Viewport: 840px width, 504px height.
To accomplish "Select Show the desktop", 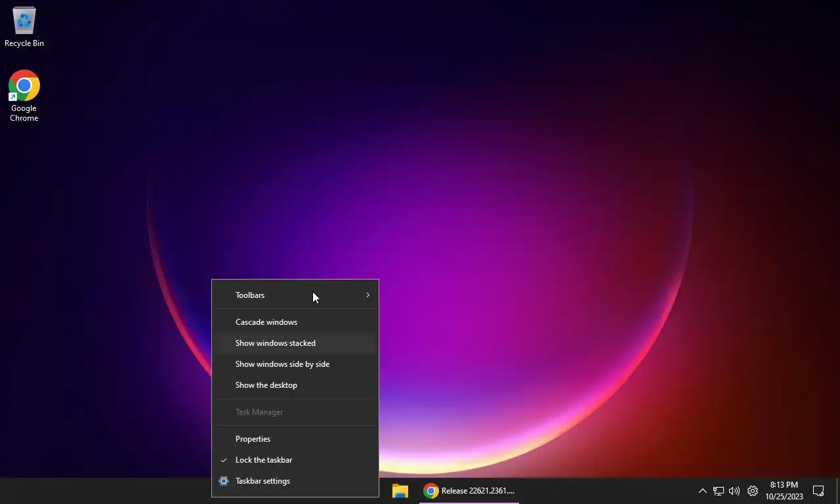I will (x=295, y=385).
